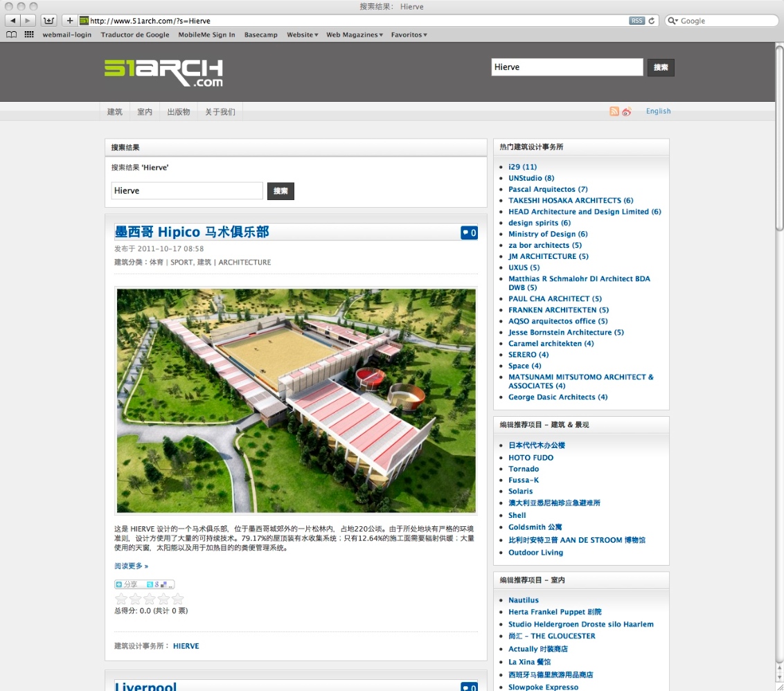This screenshot has width=784, height=691.
Task: Open the bookmarks book icon
Action: pyautogui.click(x=12, y=35)
